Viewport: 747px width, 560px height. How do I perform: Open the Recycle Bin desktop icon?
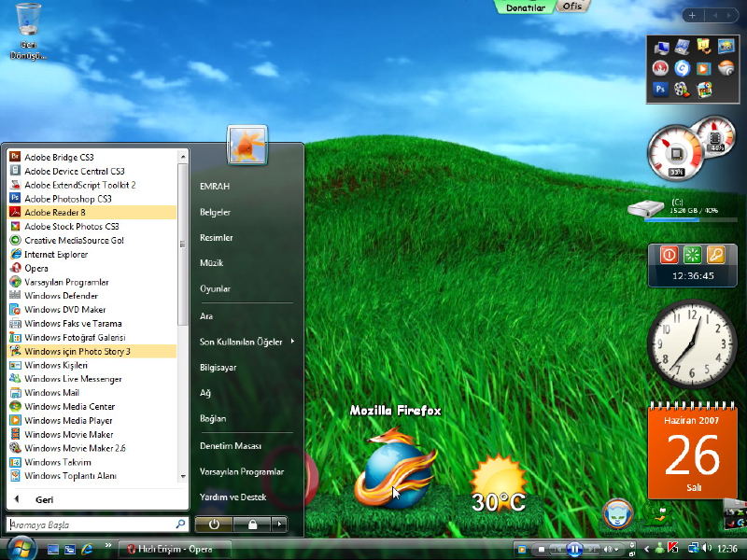point(28,31)
